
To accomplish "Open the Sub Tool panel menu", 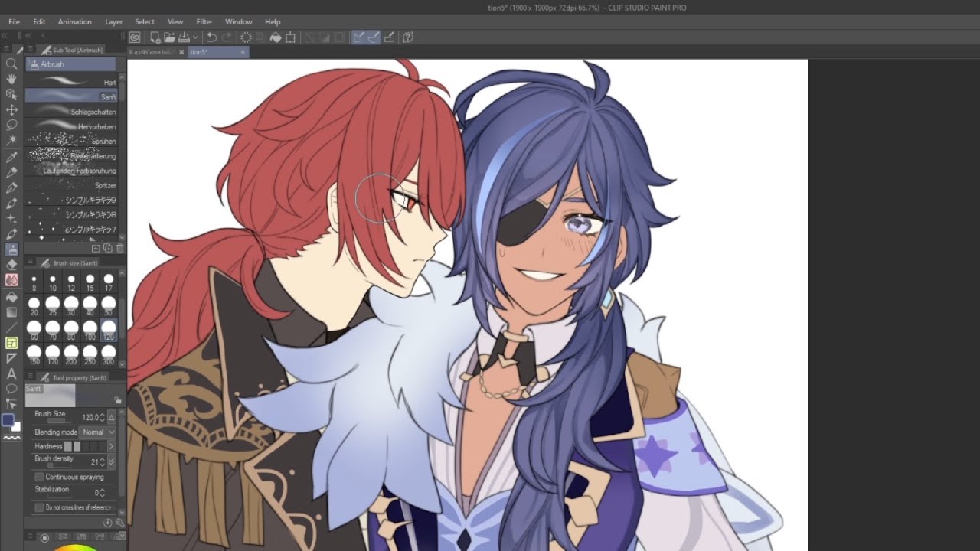I will 31,50.
